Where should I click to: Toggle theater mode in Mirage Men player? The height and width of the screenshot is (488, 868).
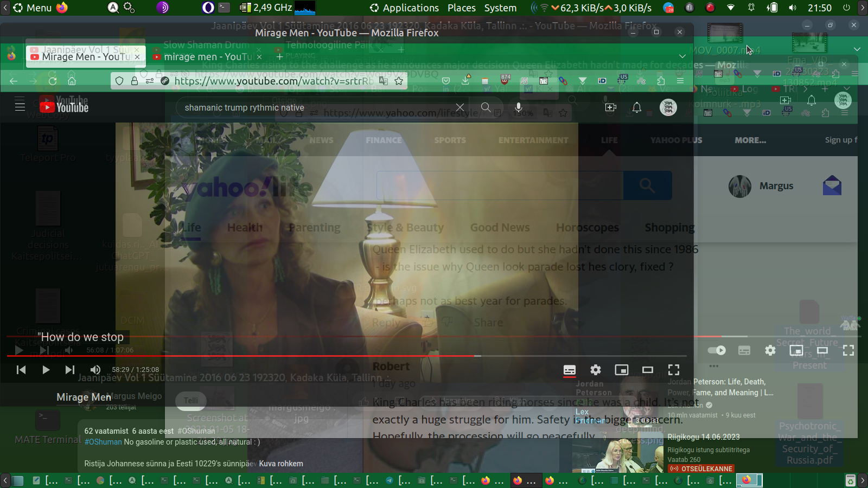648,370
